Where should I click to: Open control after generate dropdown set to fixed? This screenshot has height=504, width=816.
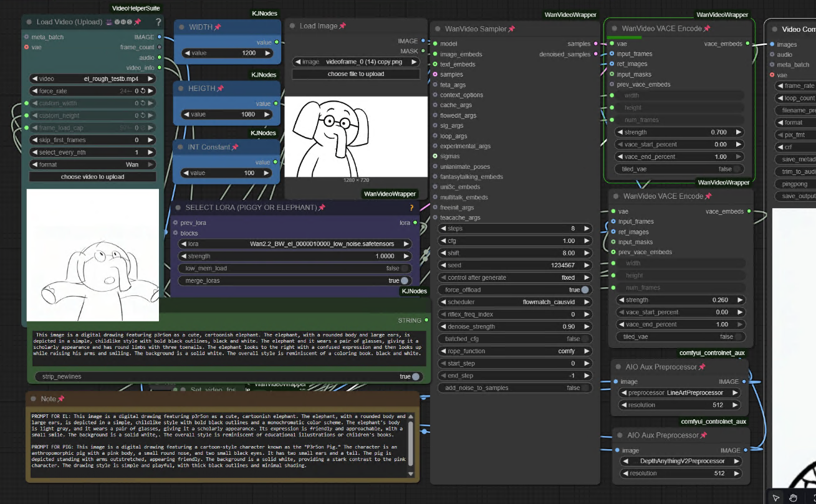(x=515, y=277)
